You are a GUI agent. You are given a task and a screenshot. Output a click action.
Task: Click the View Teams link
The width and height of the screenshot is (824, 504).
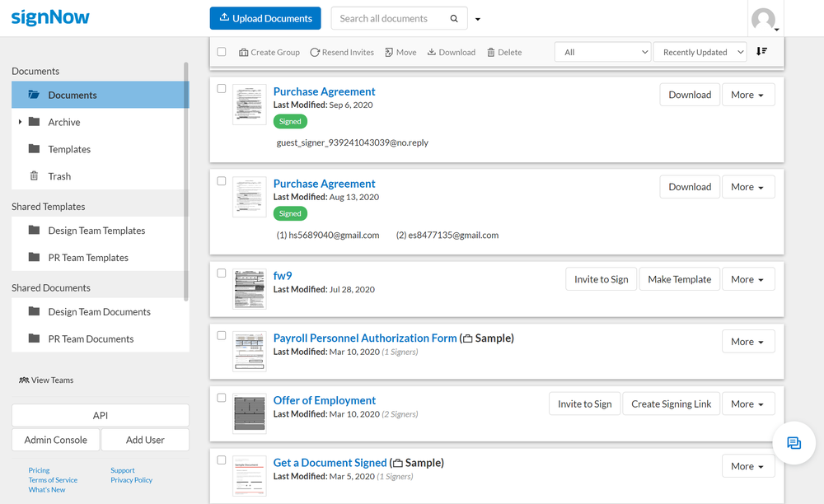point(46,380)
